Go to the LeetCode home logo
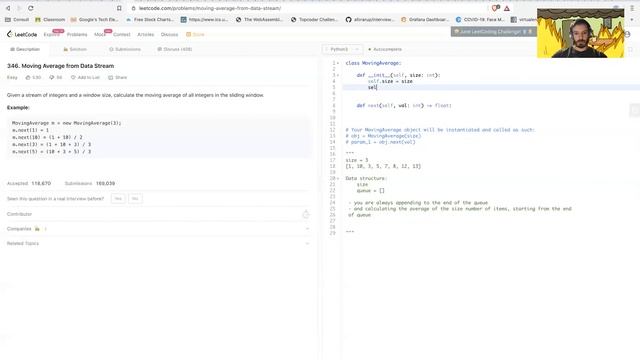The height and width of the screenshot is (360, 640). tap(22, 35)
